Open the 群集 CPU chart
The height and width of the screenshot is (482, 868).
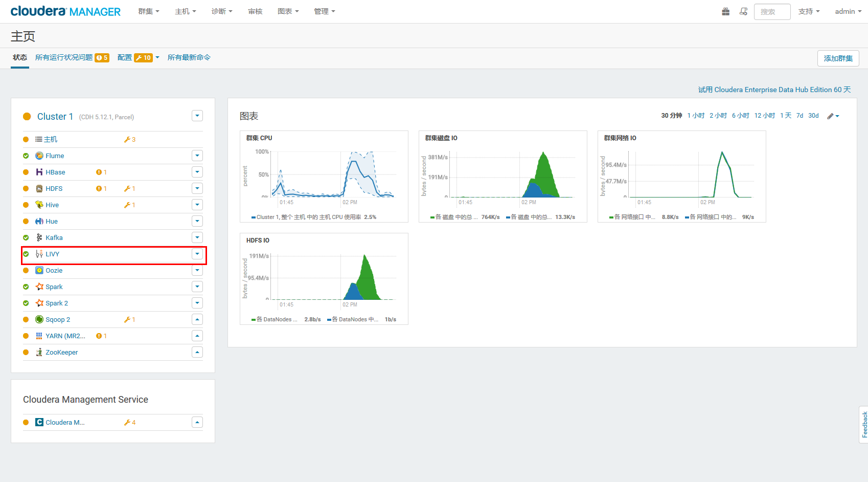coord(324,177)
